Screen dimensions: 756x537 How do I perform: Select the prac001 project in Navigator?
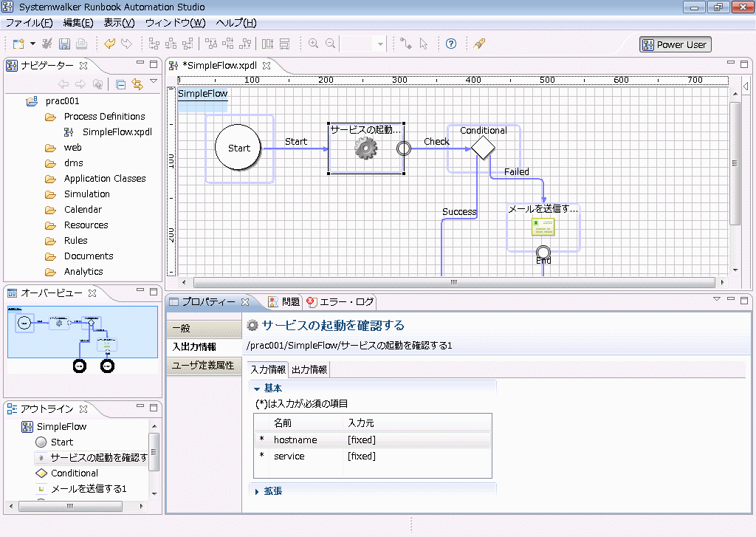click(x=62, y=101)
